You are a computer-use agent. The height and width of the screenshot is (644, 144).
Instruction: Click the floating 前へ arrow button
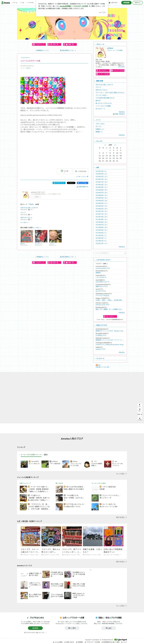[x=140, y=410]
